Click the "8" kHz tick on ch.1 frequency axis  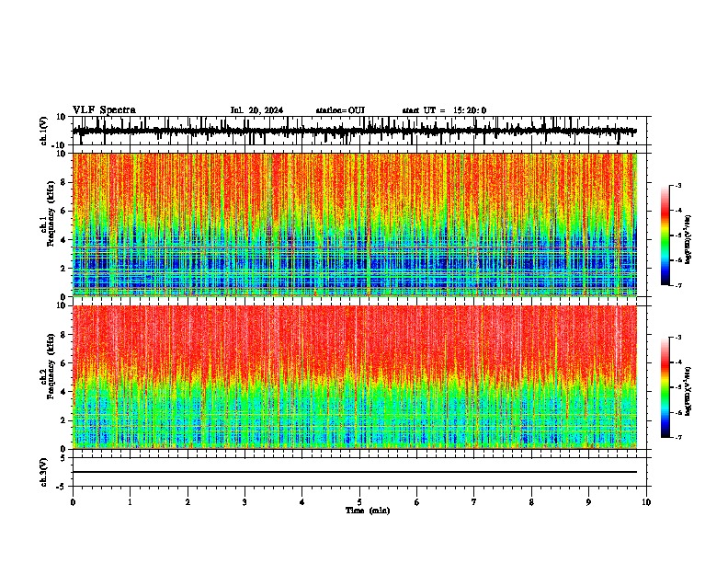coord(63,182)
